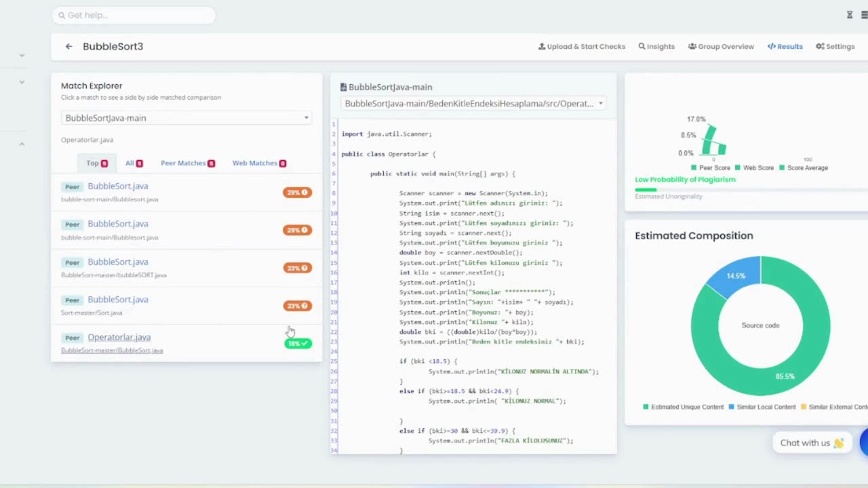The image size is (868, 488).
Task: Toggle Score Average legend entry
Action: 804,167
